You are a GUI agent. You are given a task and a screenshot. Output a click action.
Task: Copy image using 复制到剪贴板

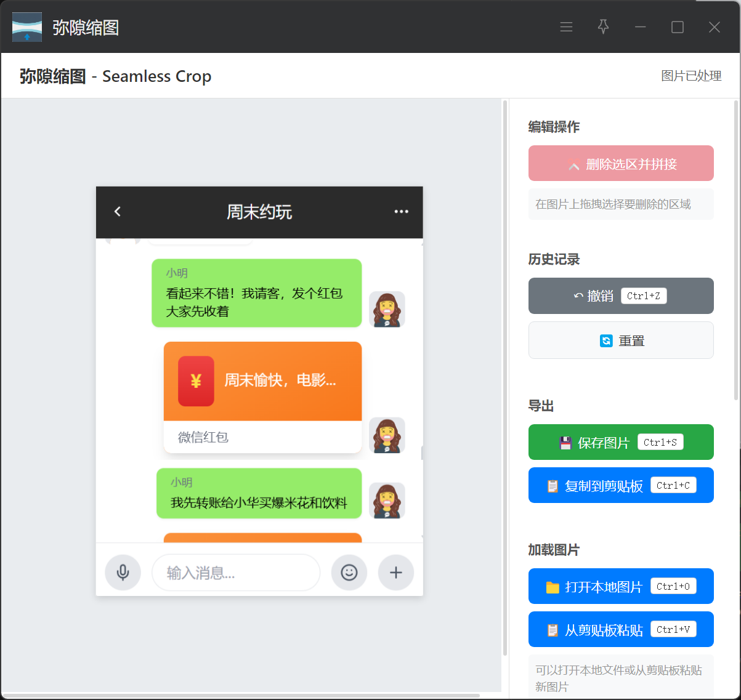(621, 486)
